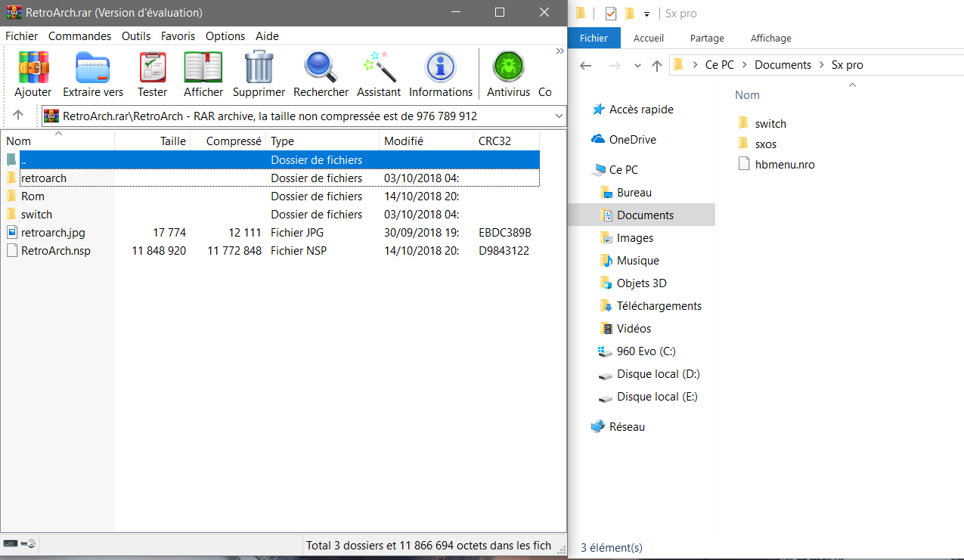
Task: Click Sx pro in the address breadcrumb
Action: [847, 65]
